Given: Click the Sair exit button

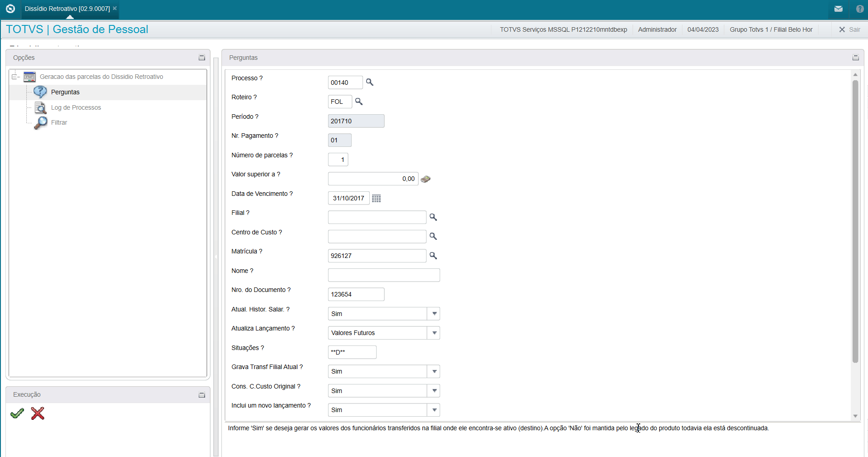Looking at the screenshot, I should (849, 29).
